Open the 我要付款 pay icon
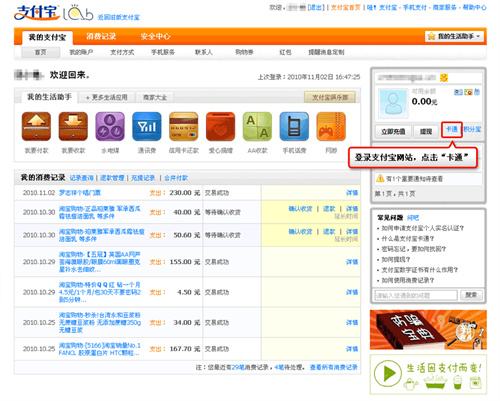This screenshot has height=401, width=500. click(36, 126)
